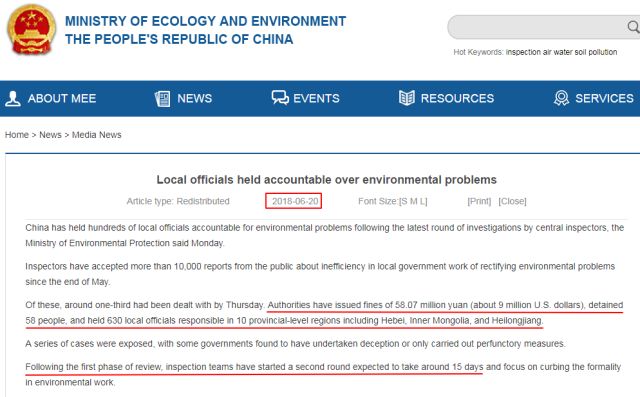Click the Services award ribbon icon
This screenshot has height=397, width=640.
pos(562,98)
